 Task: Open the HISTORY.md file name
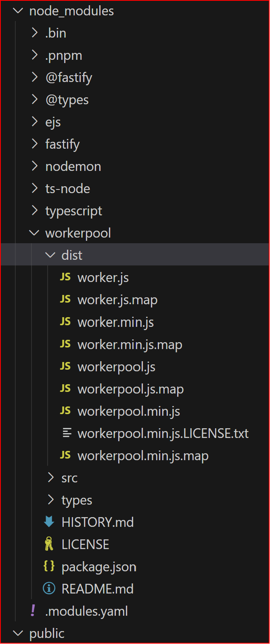pyautogui.click(x=97, y=522)
